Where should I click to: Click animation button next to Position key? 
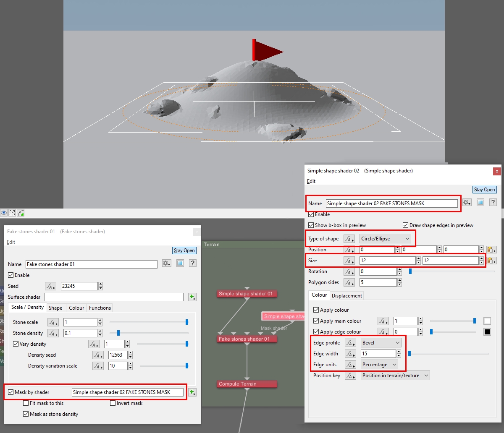pyautogui.click(x=350, y=376)
